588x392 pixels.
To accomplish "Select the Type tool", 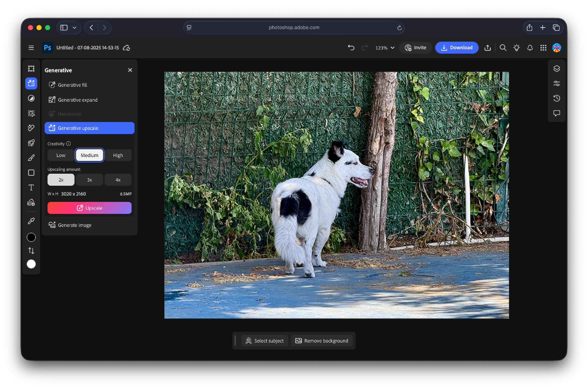I will [x=31, y=187].
